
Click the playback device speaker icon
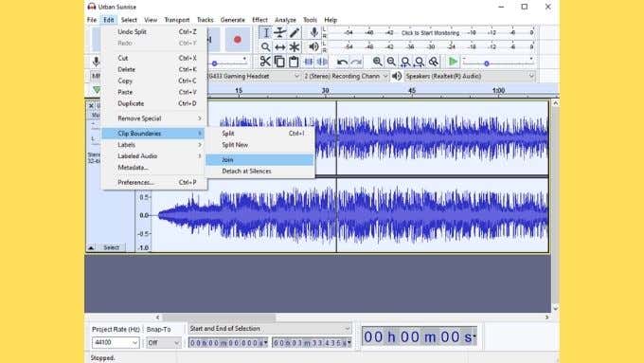(x=397, y=76)
